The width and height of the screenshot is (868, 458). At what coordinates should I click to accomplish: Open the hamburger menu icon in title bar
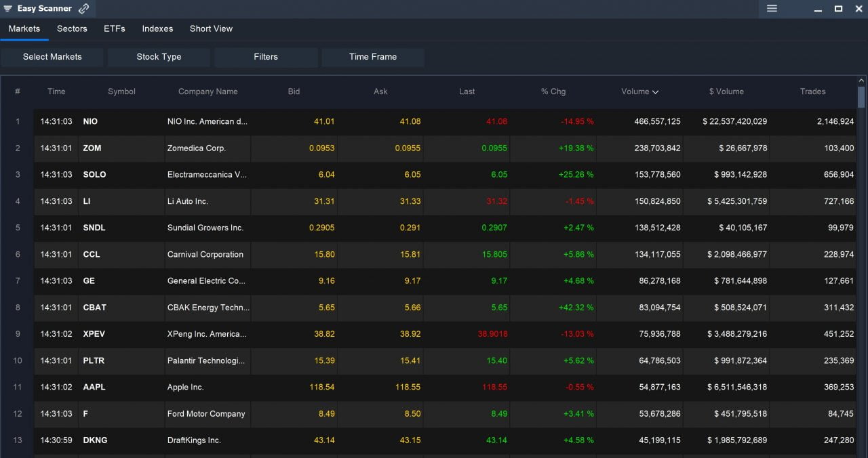[x=772, y=9]
